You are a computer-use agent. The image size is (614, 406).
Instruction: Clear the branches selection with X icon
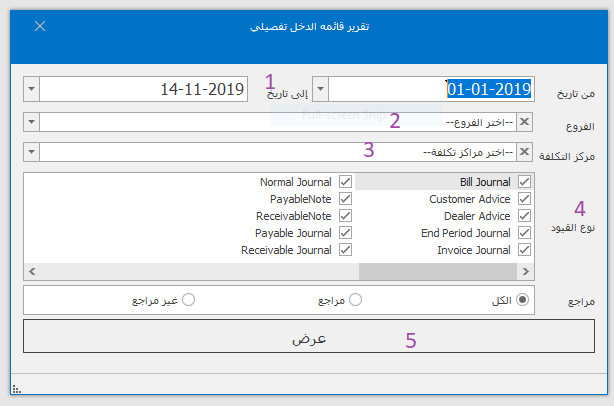coord(526,122)
